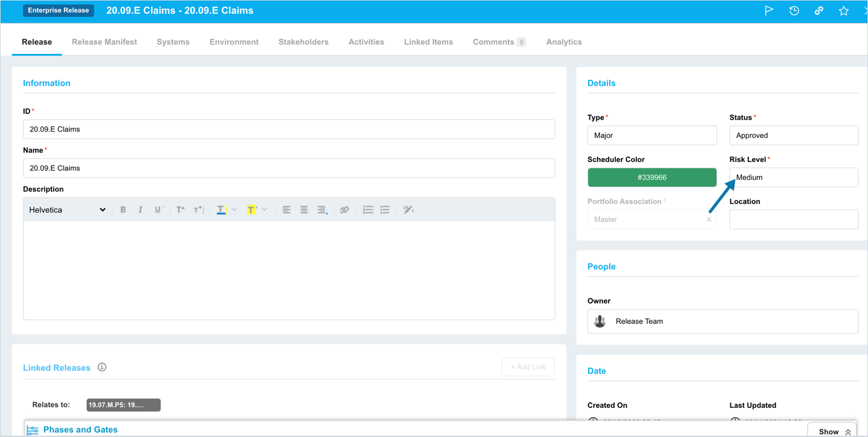Open the Helvetica font dropdown

67,210
